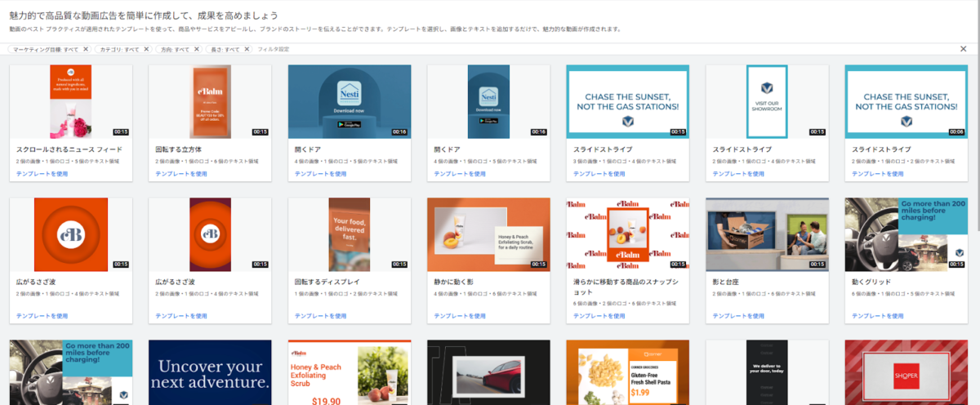Use the 静かに動く影 template
Screen dimensions: 980x405
(454, 316)
